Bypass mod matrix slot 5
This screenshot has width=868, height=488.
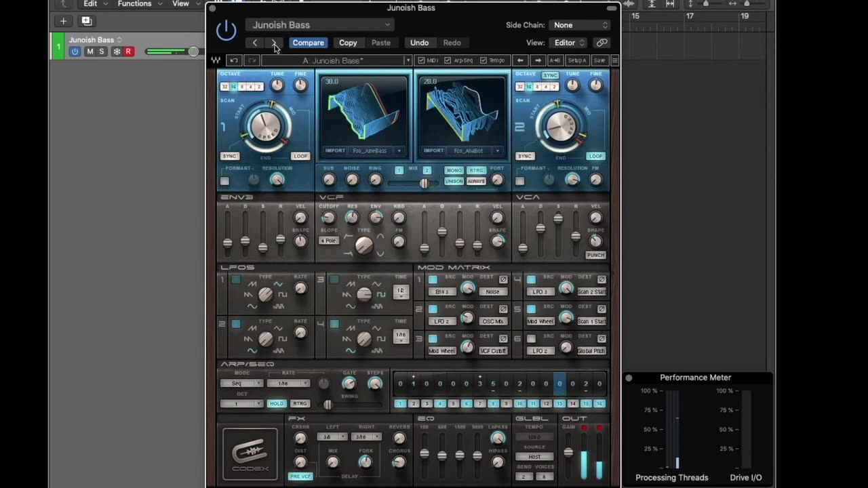click(x=601, y=309)
